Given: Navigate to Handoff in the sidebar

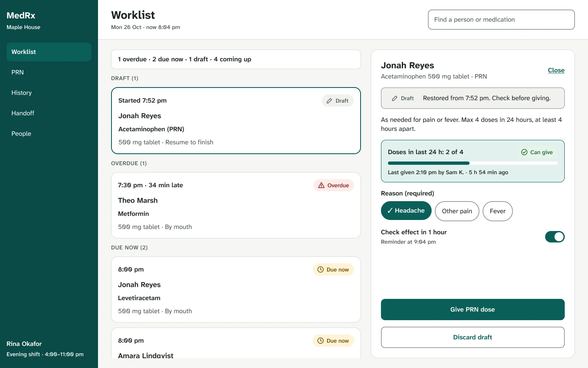Looking at the screenshot, I should pyautogui.click(x=49, y=113).
